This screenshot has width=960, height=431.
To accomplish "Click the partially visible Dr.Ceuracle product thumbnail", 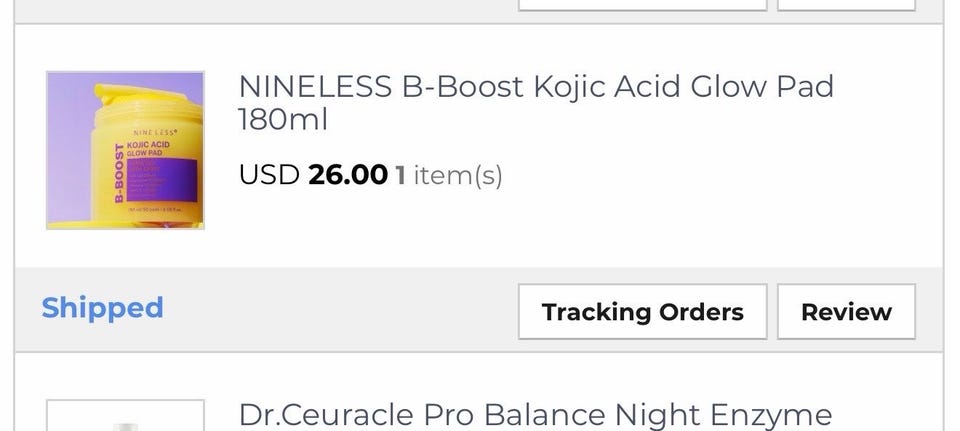I will point(125,418).
